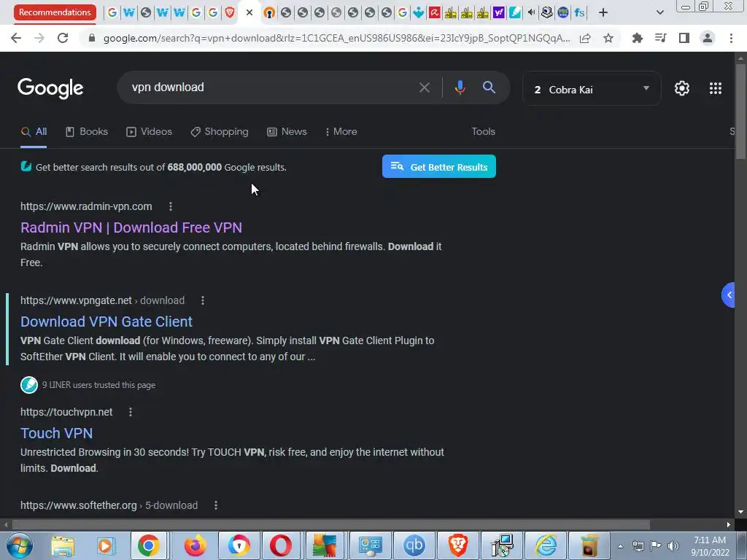Switch to Books results

click(x=87, y=132)
